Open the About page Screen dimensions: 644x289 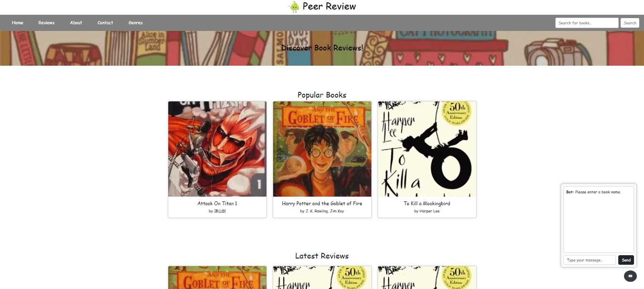pyautogui.click(x=76, y=23)
